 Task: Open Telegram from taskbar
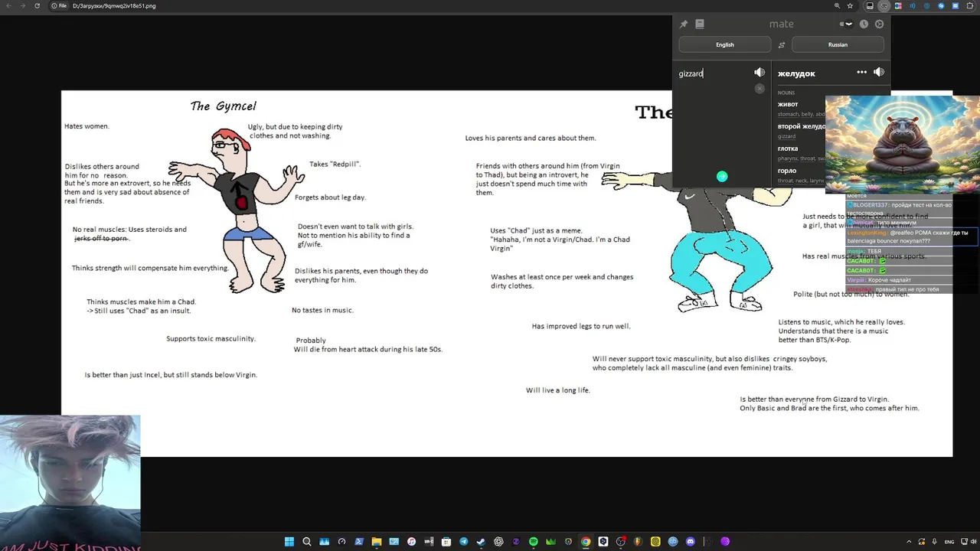click(x=463, y=542)
